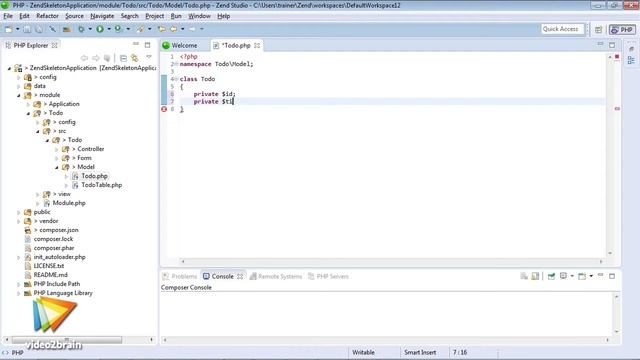Click the Forward navigation toolbar arrow
Screen dimensions: 640x360
(x=193, y=29)
